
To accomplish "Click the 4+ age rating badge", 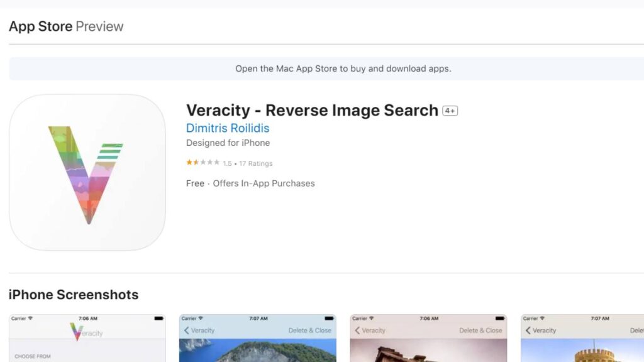I will point(449,110).
